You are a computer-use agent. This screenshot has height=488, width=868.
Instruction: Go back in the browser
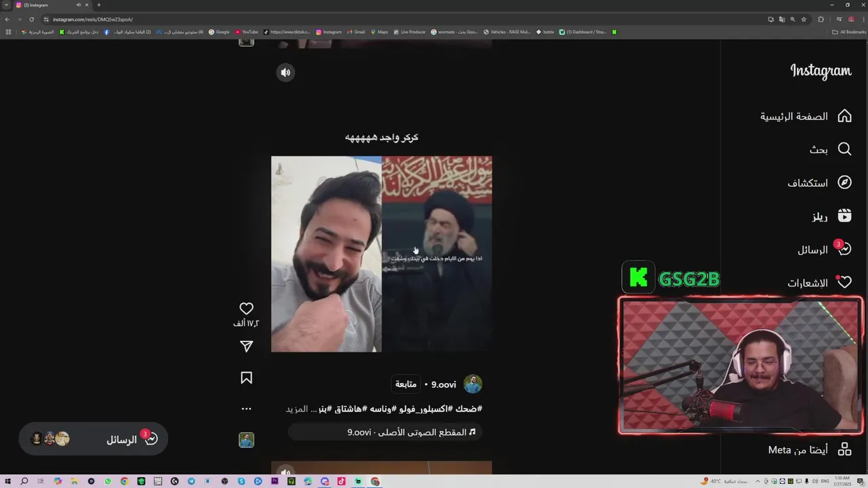point(7,19)
